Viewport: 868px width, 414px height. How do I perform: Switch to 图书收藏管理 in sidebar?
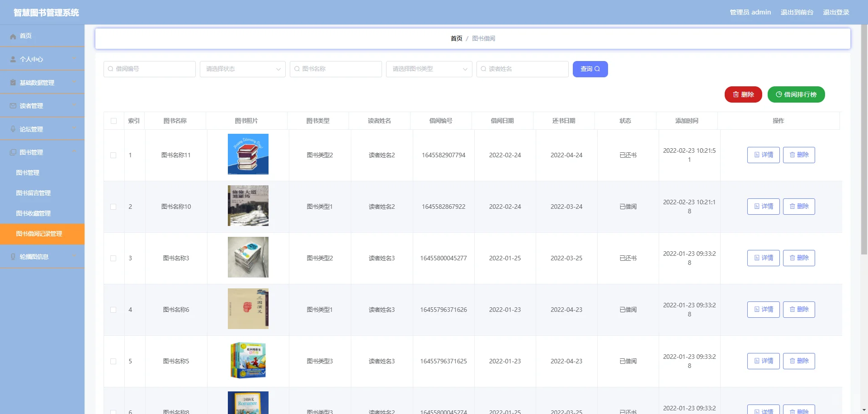tap(33, 213)
